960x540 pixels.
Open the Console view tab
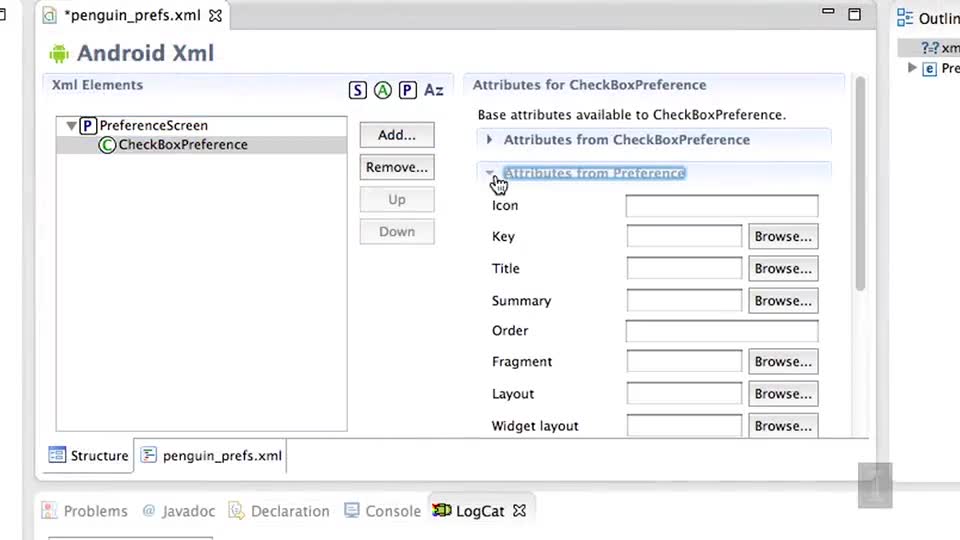click(383, 511)
